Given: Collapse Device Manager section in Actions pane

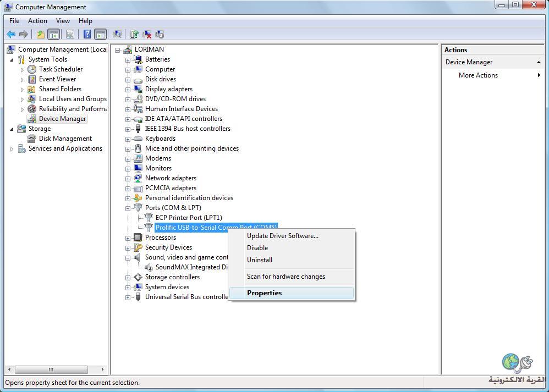Looking at the screenshot, I should pyautogui.click(x=539, y=62).
